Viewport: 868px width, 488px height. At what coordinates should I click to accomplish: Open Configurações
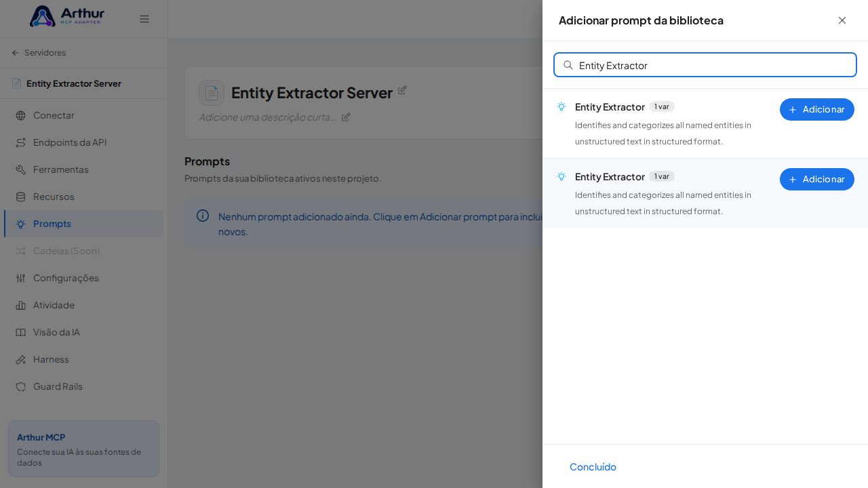[83, 278]
